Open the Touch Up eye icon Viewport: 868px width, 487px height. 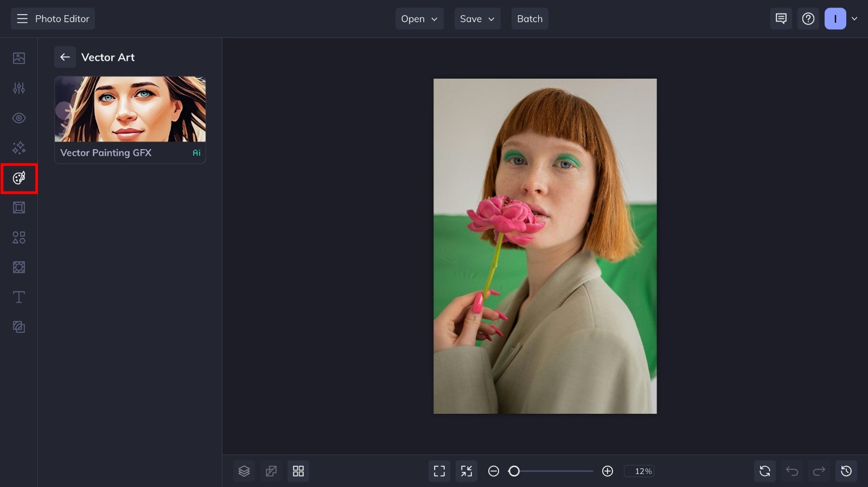pyautogui.click(x=19, y=118)
